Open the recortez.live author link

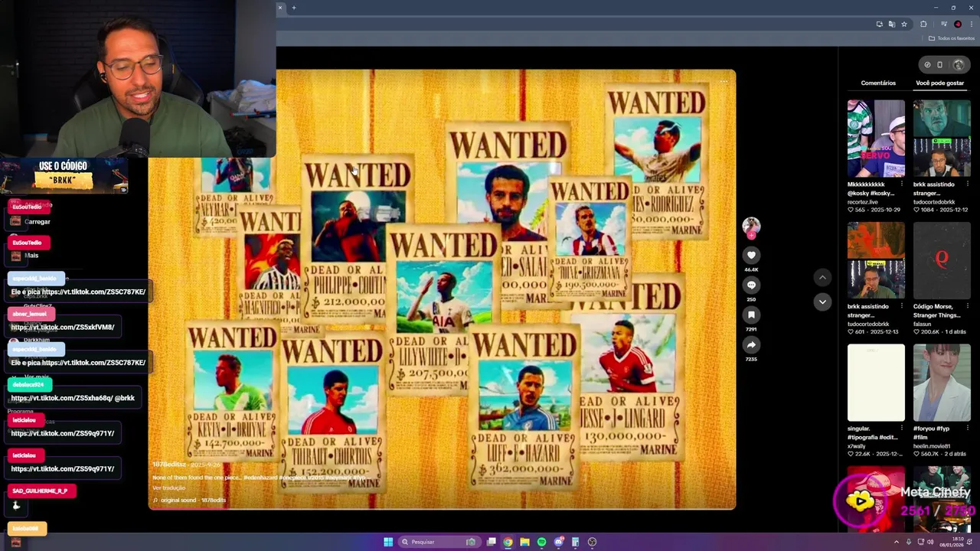(x=863, y=201)
